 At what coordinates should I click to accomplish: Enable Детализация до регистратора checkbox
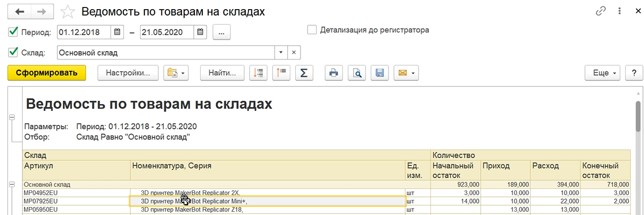tap(312, 30)
